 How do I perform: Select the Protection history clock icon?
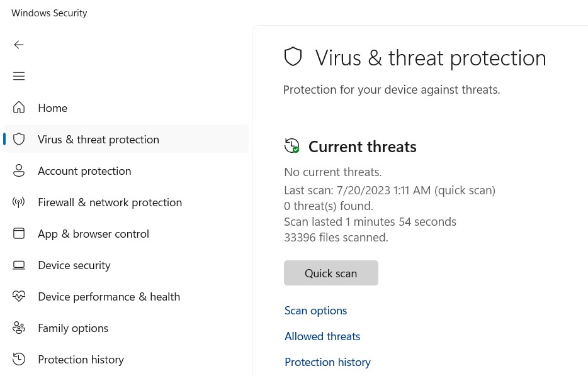(19, 359)
